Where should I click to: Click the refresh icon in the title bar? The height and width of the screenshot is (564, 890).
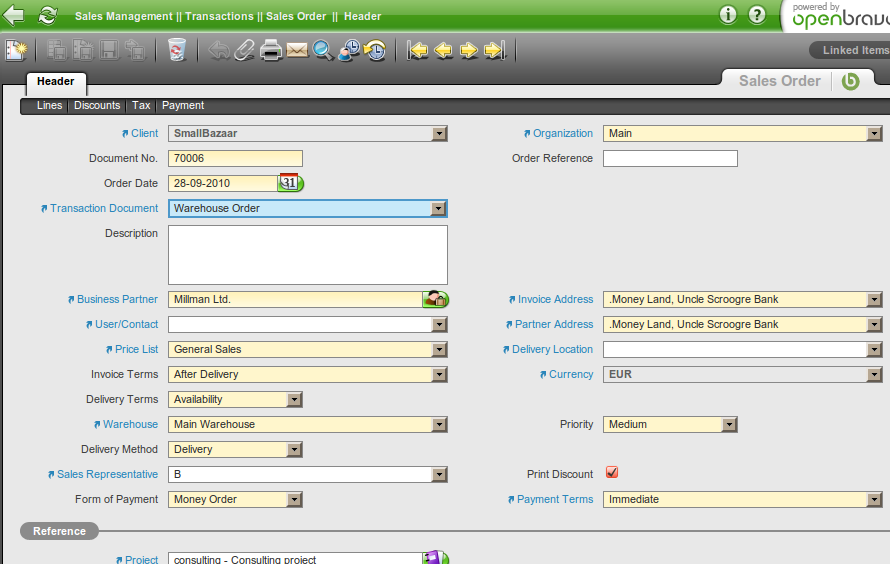47,15
